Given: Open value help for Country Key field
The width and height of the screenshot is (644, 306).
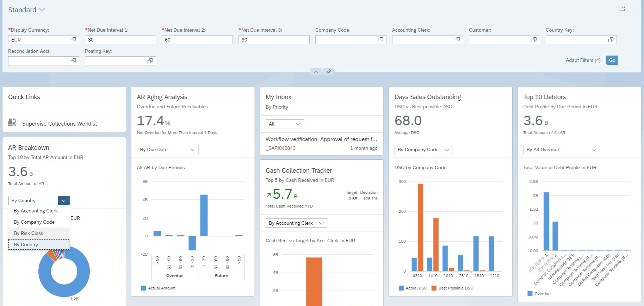Looking at the screenshot, I should coord(611,40).
